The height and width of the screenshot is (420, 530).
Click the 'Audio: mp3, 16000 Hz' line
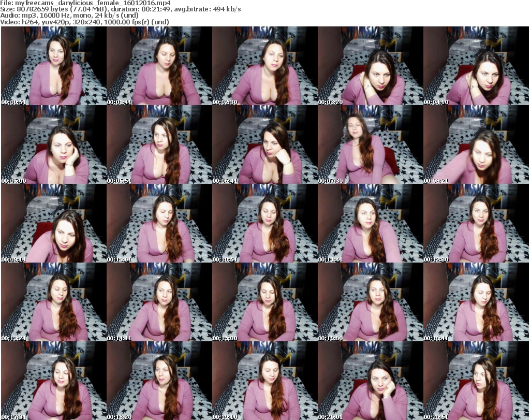[x=69, y=16]
